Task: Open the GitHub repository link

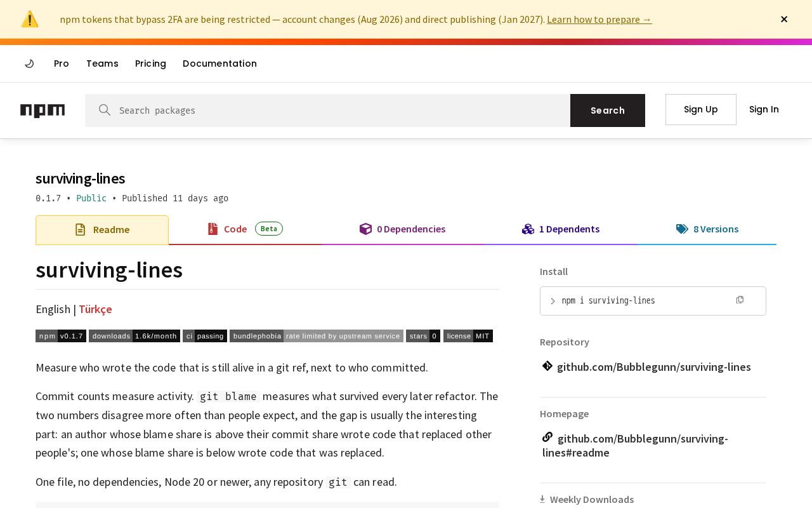Action: point(653,367)
